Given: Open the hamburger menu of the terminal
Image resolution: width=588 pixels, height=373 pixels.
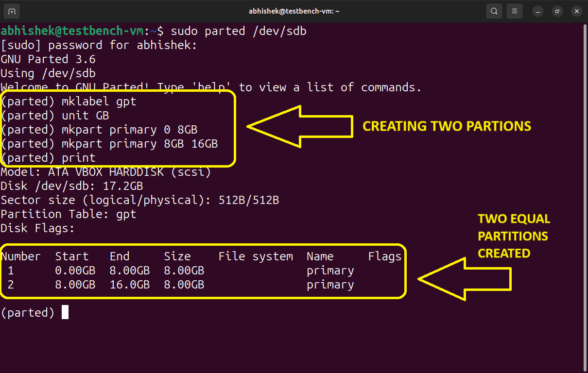Looking at the screenshot, I should tap(514, 11).
